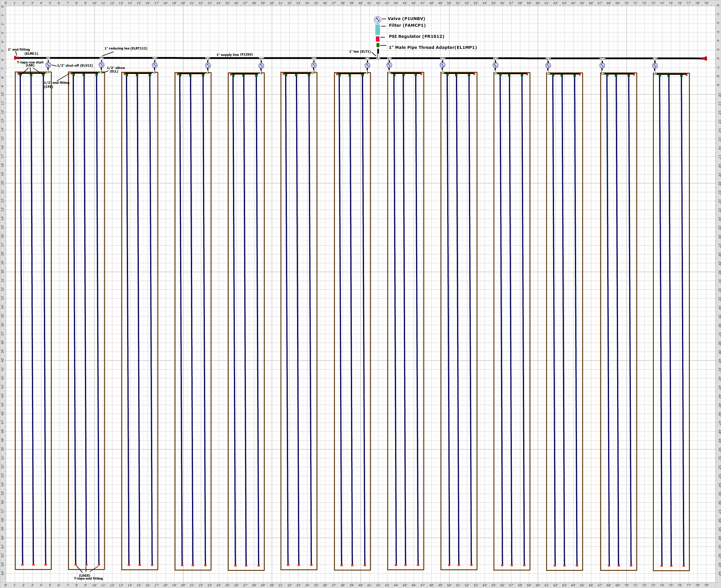The image size is (721, 588).
Task: Click the main Valve (P1UNBV) symbol
Action: pyautogui.click(x=378, y=20)
